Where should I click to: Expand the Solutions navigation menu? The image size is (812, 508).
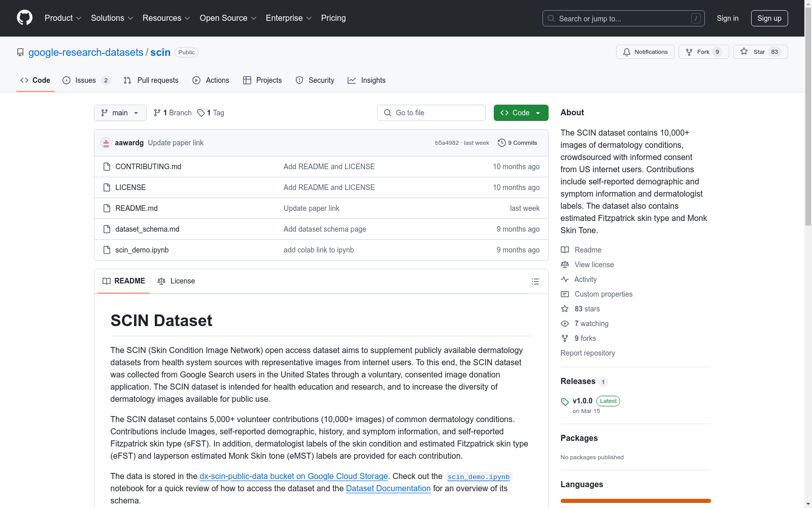(x=112, y=18)
